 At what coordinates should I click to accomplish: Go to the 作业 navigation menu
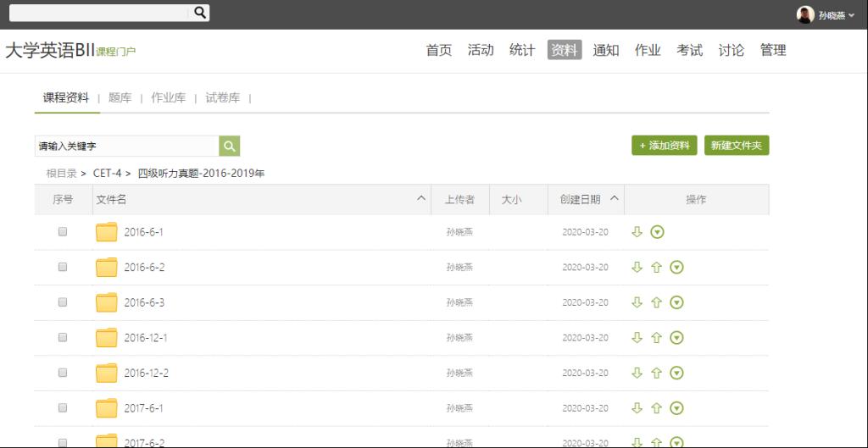pos(648,50)
